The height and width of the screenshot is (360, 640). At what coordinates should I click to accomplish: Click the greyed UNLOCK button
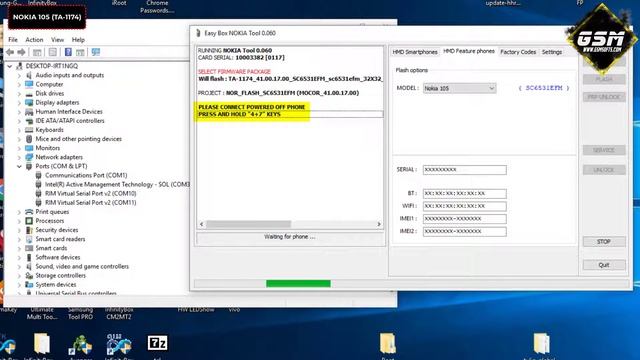pyautogui.click(x=604, y=170)
